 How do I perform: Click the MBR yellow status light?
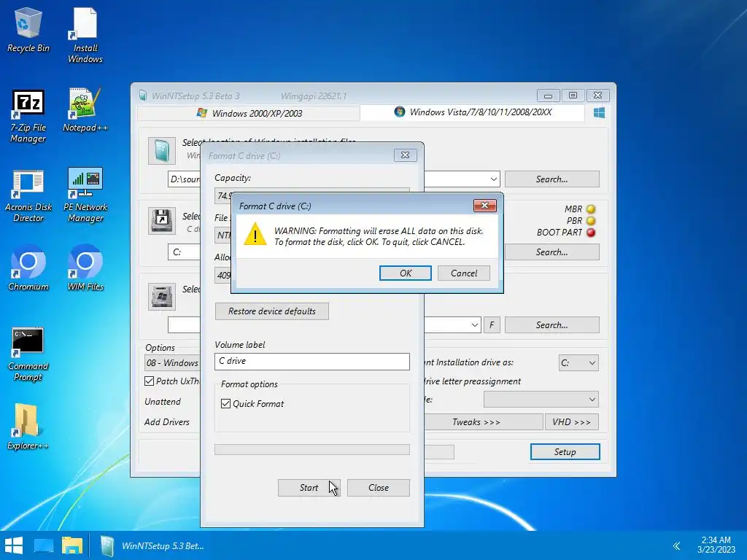[x=591, y=209]
